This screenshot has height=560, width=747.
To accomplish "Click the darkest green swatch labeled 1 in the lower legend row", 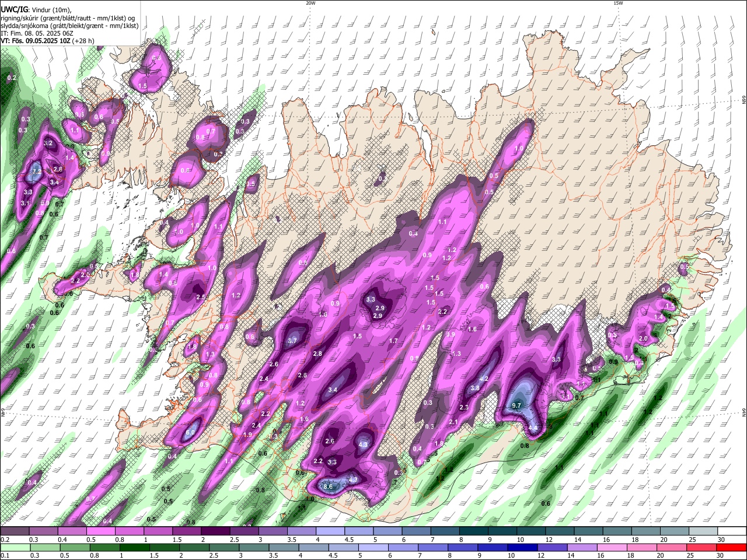I will [x=134, y=548].
